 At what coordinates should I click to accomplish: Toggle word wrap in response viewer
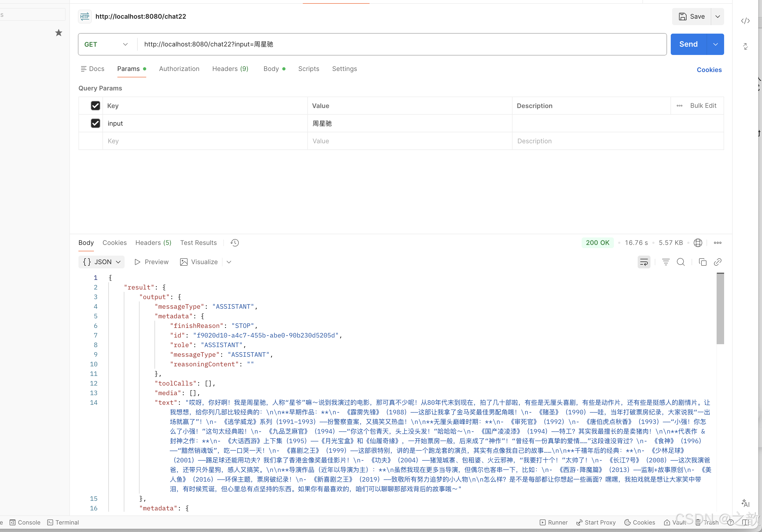pos(644,262)
